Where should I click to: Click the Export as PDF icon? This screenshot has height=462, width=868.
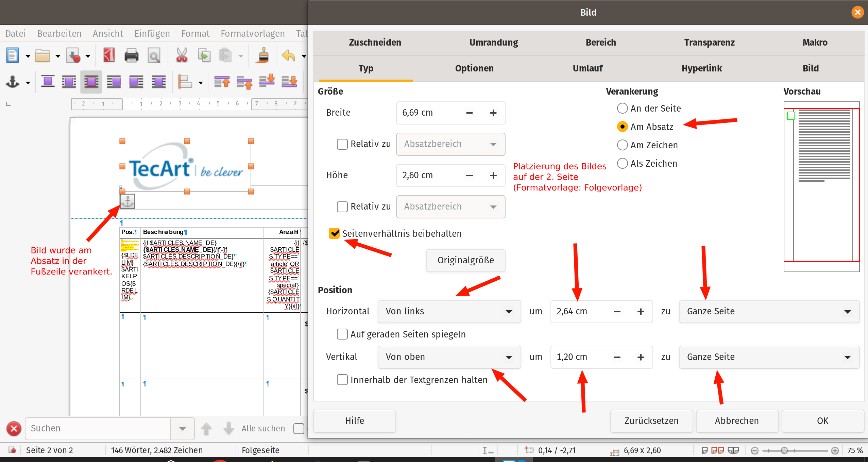pos(109,55)
